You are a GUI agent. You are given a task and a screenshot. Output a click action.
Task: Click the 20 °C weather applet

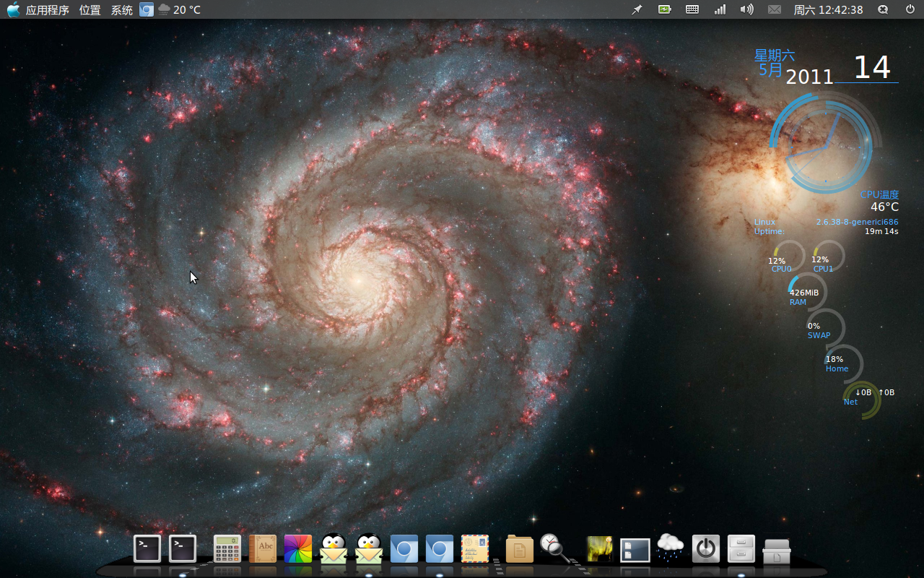(179, 10)
